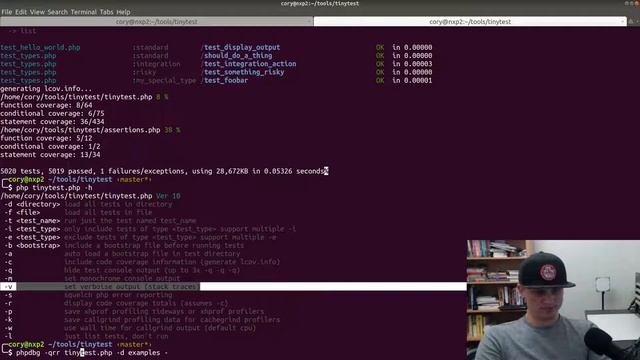Click the 'php tinytest.php -h' command
The image size is (640, 360).
pyautogui.click(x=54, y=188)
